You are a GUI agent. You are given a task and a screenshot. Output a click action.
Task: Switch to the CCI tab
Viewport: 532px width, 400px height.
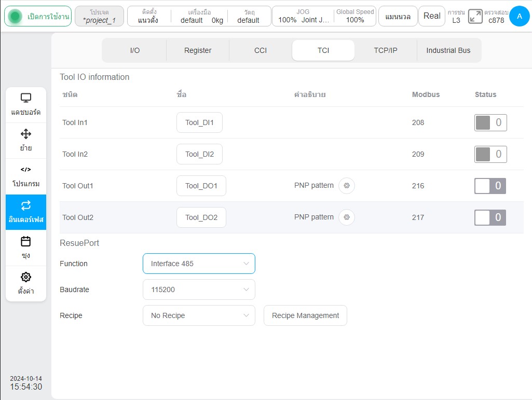click(x=261, y=50)
